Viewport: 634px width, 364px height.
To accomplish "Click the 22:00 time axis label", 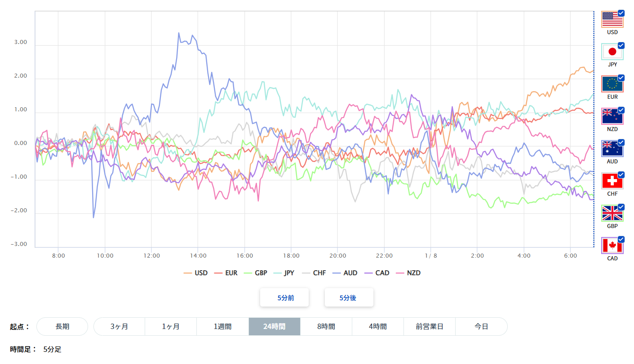I will (384, 255).
